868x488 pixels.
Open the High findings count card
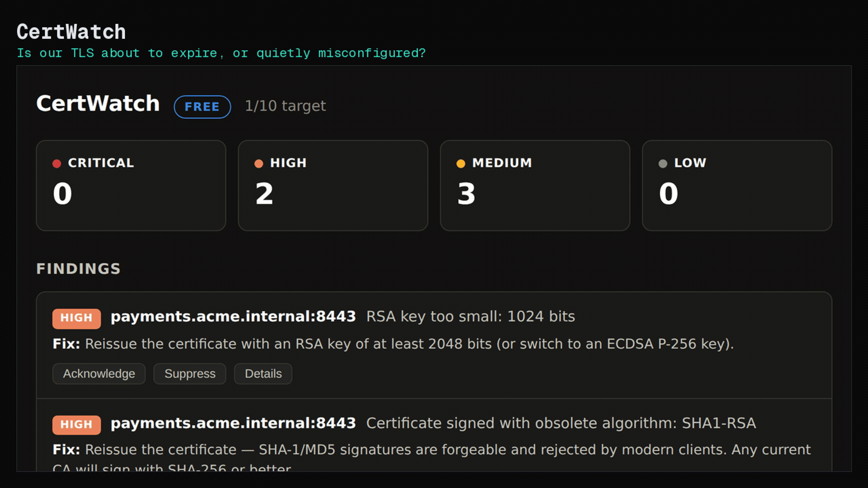(333, 185)
